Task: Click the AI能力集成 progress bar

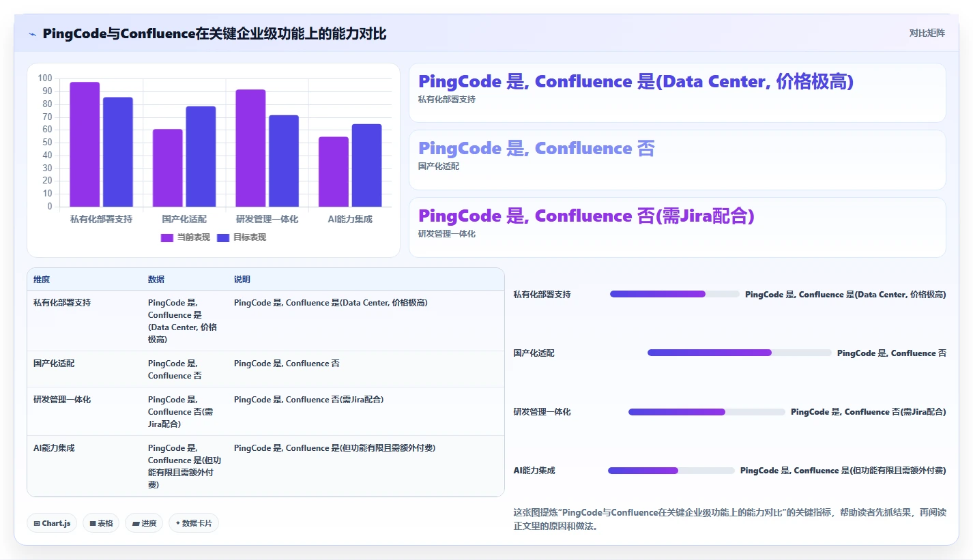Action: coord(671,471)
